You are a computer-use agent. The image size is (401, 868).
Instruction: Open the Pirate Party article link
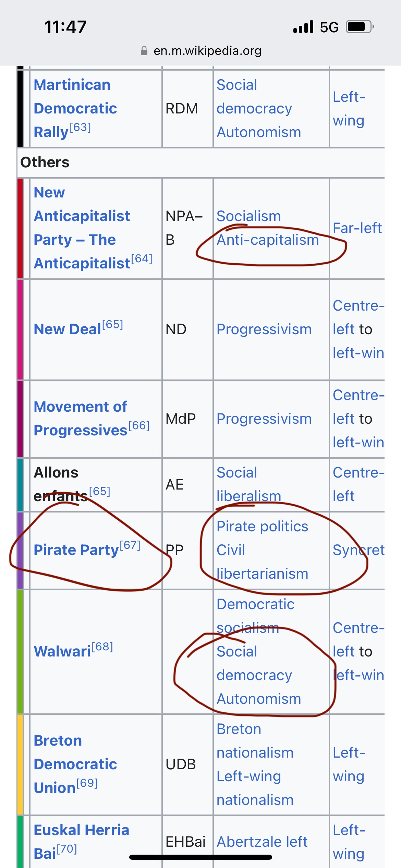pos(76,550)
